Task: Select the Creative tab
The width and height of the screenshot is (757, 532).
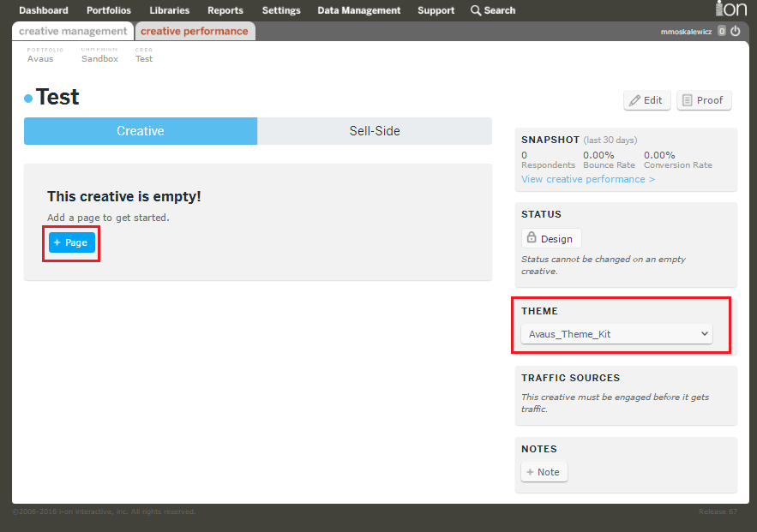Action: [141, 131]
